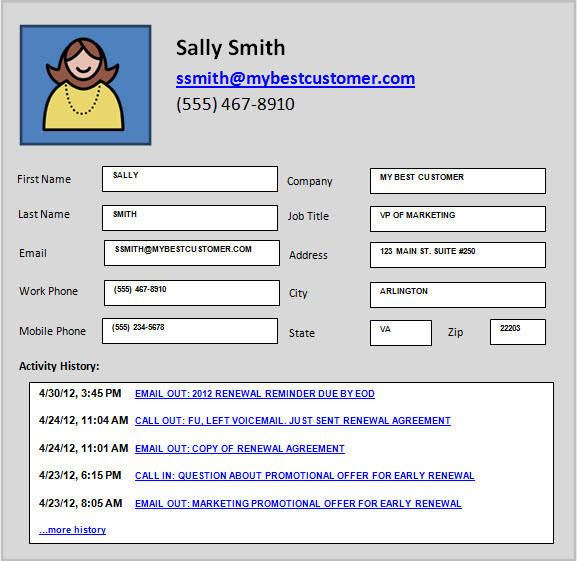Open the Marketing Promotional Offer email entry
577x561 pixels.
298,503
